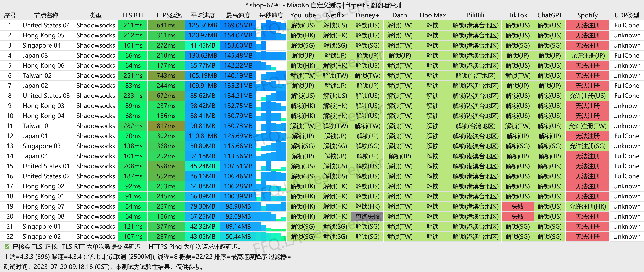Screen dimensions: 644x272
Task: Click the 50.44MB max speed cell
Action: click(x=238, y=237)
